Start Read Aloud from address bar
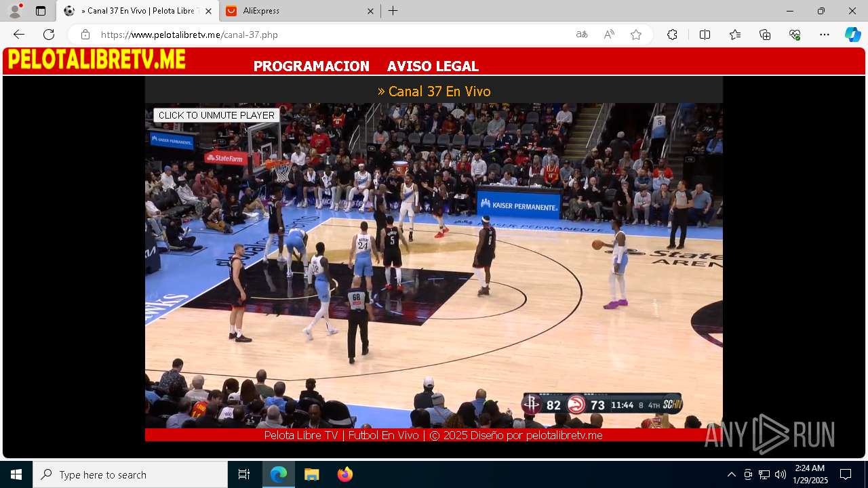 pyautogui.click(x=609, y=35)
